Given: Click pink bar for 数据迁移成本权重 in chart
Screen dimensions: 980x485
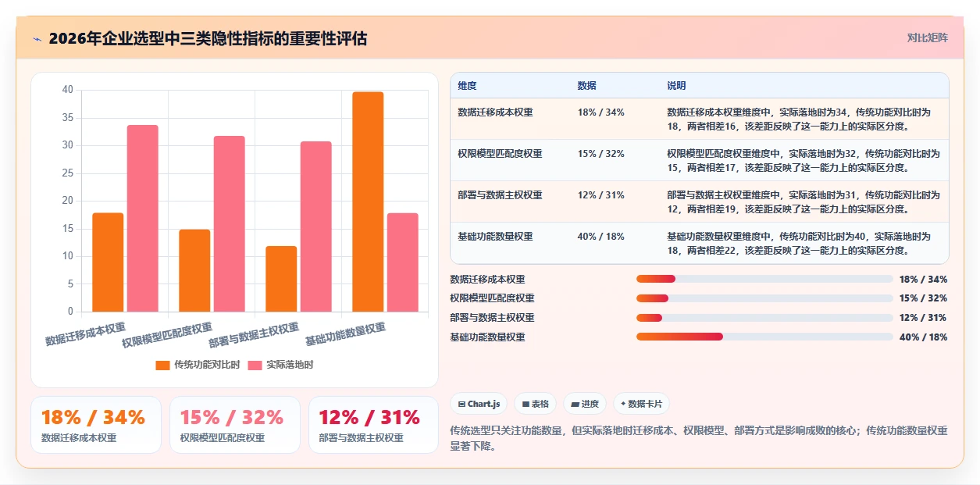Looking at the screenshot, I should [x=143, y=219].
